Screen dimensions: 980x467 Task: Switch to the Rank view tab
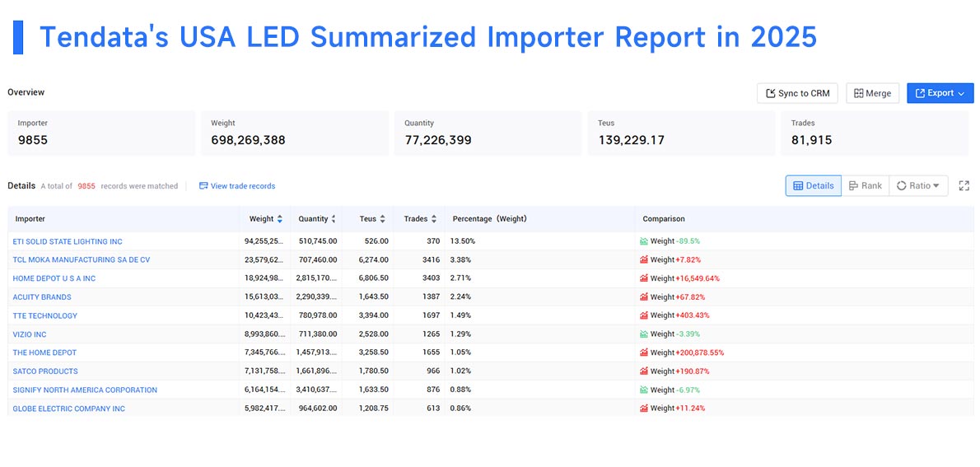pyautogui.click(x=865, y=185)
